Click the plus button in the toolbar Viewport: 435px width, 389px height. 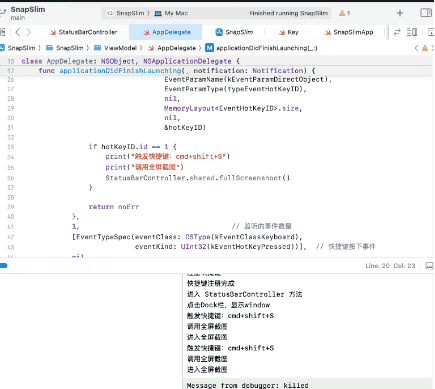tap(400, 13)
